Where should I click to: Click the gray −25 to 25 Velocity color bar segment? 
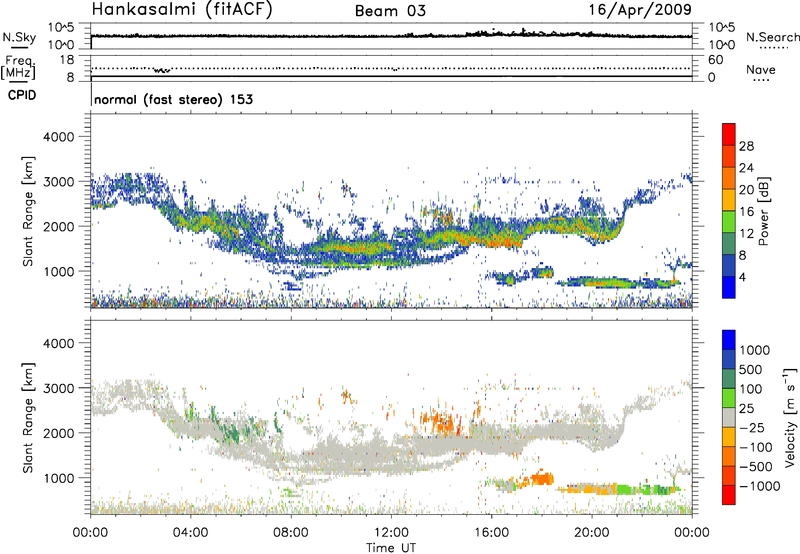(x=729, y=418)
